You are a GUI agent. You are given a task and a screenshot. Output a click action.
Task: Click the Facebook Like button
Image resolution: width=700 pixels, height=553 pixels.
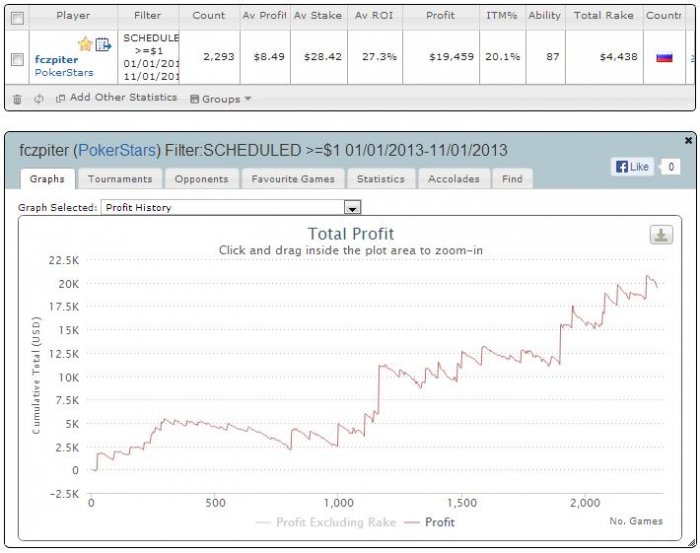tap(632, 167)
